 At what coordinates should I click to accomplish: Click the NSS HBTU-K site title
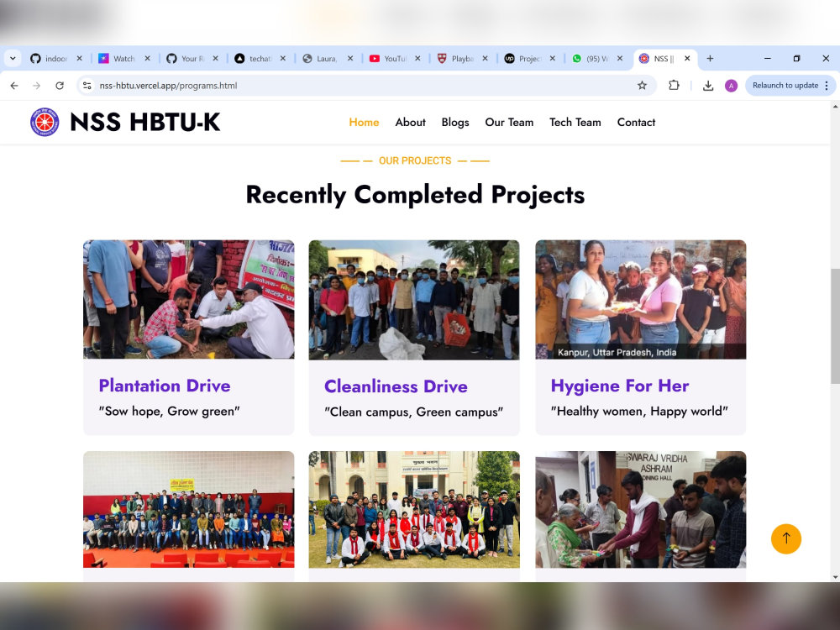click(x=145, y=122)
